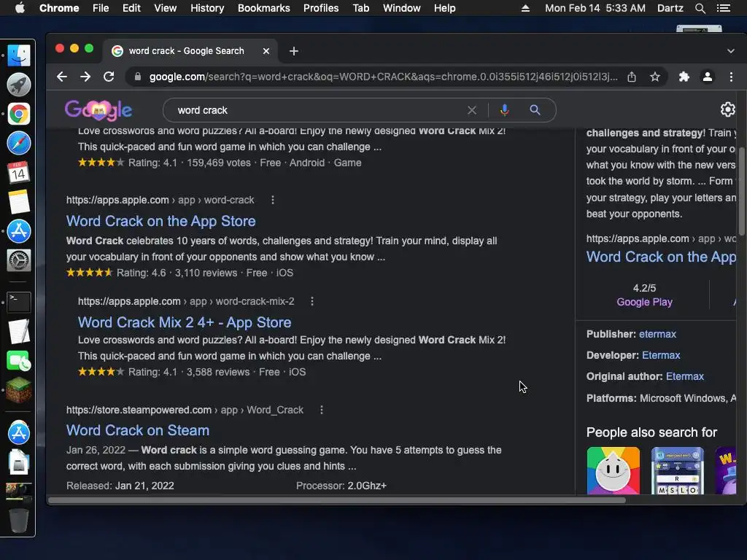Click the eject icon in menu bar
The image size is (747, 560).
[x=525, y=8]
